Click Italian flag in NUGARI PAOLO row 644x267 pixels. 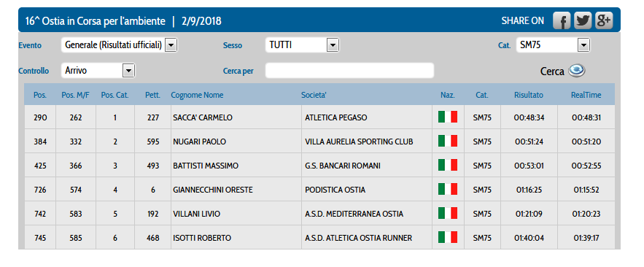pyautogui.click(x=448, y=142)
